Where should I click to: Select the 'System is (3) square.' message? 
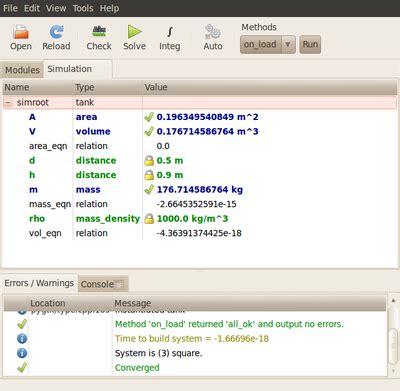[158, 353]
